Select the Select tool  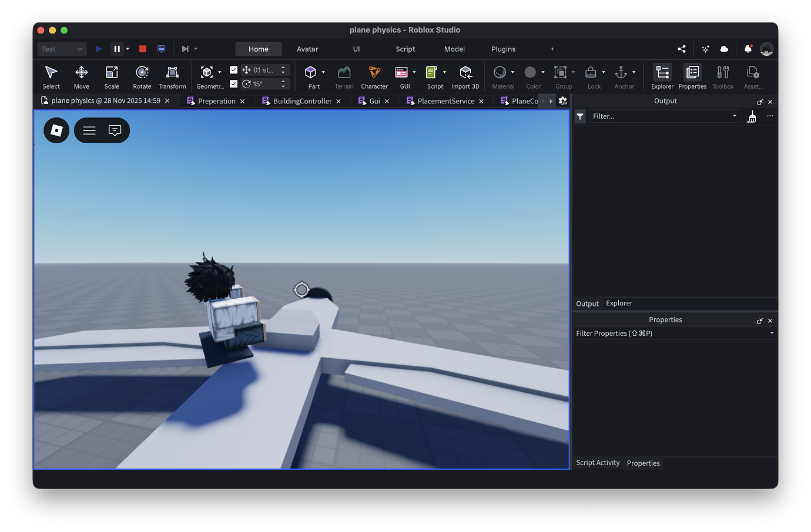[51, 77]
